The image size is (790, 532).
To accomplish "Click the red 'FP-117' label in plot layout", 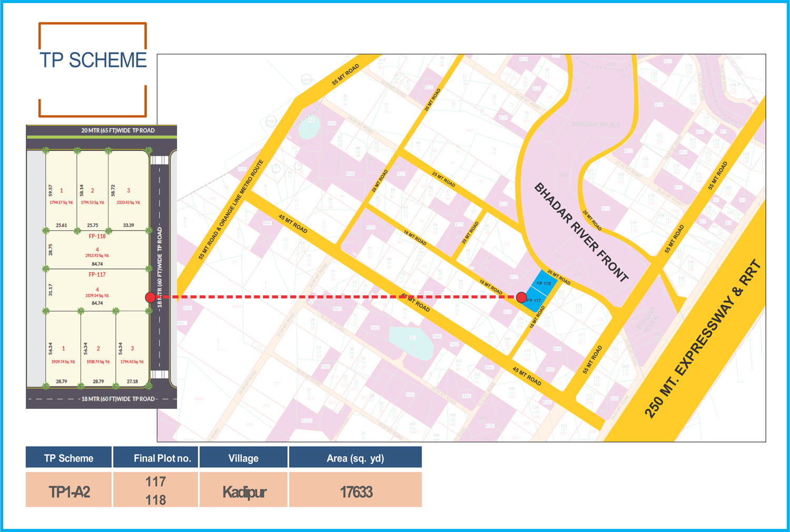I will coord(97,275).
